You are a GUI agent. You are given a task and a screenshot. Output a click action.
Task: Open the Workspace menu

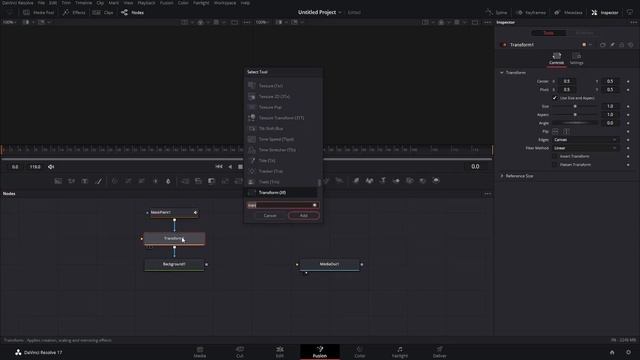(x=225, y=3)
